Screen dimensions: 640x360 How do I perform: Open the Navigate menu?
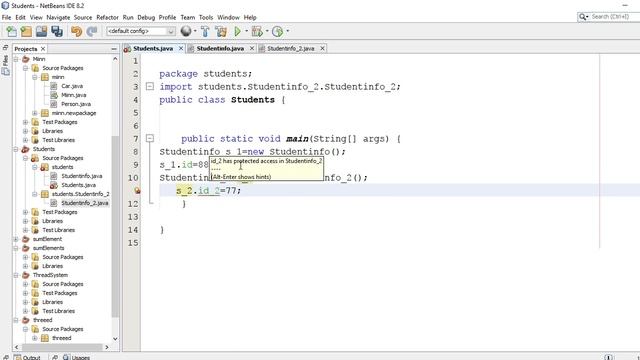58,18
